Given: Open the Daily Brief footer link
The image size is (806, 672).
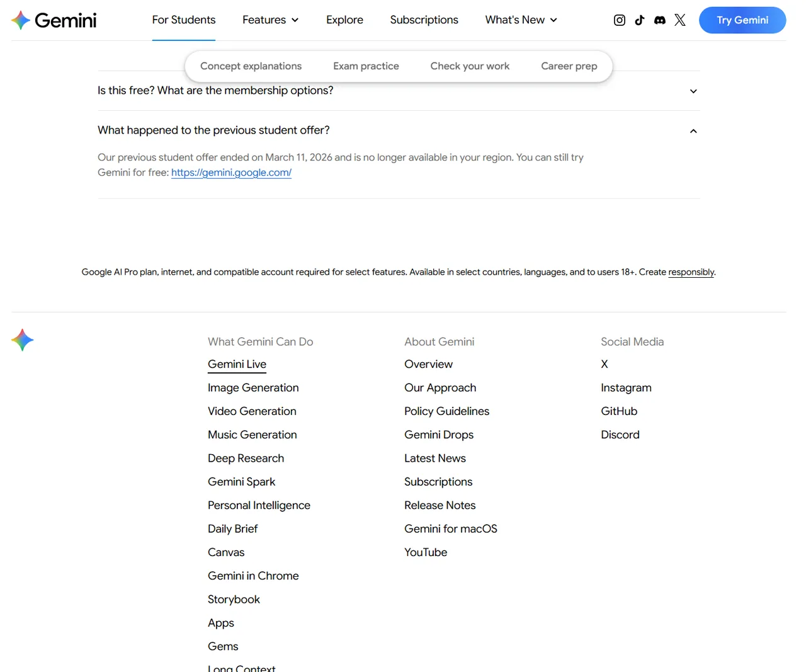Looking at the screenshot, I should (x=232, y=529).
